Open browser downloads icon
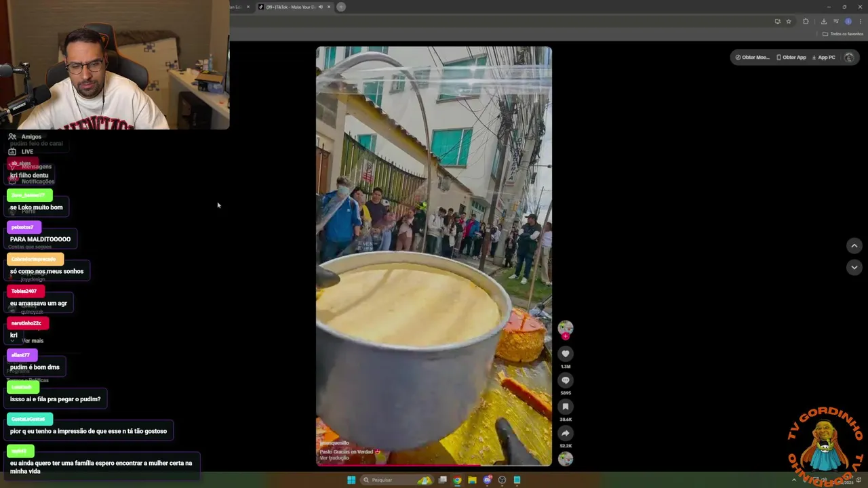The height and width of the screenshot is (488, 868). pyautogui.click(x=824, y=21)
